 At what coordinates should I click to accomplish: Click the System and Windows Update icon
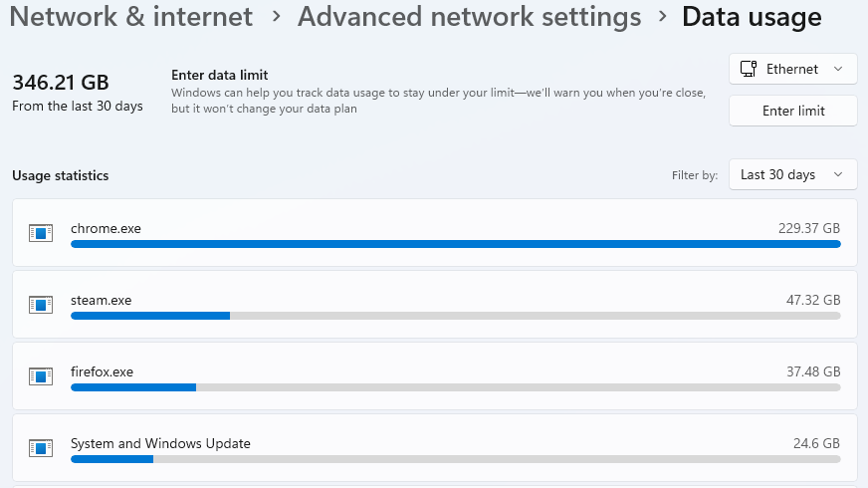coord(40,448)
